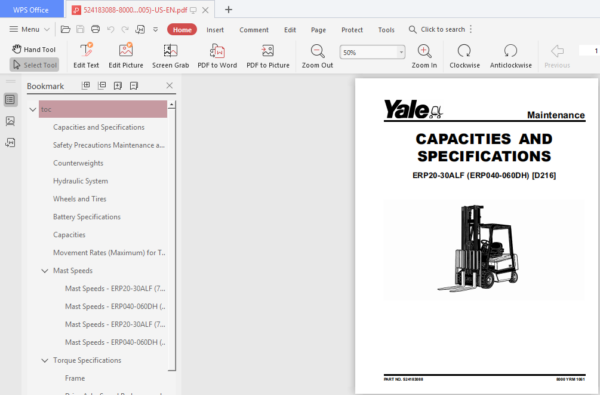Click the Edit Text tool
Viewport: 600px width, 395px height.
pos(86,56)
